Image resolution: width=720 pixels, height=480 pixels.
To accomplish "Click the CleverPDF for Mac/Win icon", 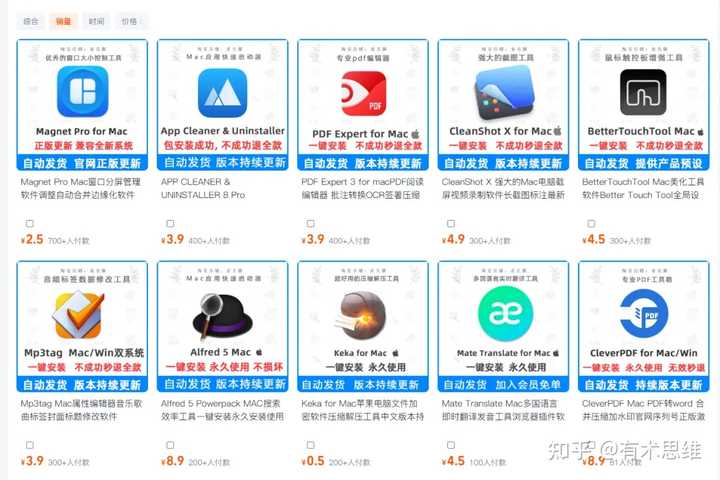I will [644, 314].
